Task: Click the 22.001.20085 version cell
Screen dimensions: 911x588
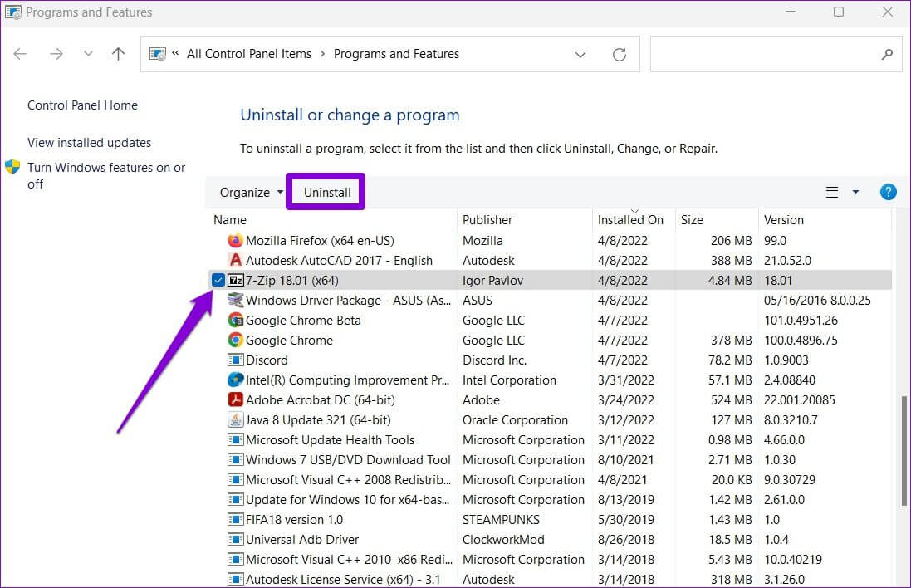Action: click(x=800, y=400)
